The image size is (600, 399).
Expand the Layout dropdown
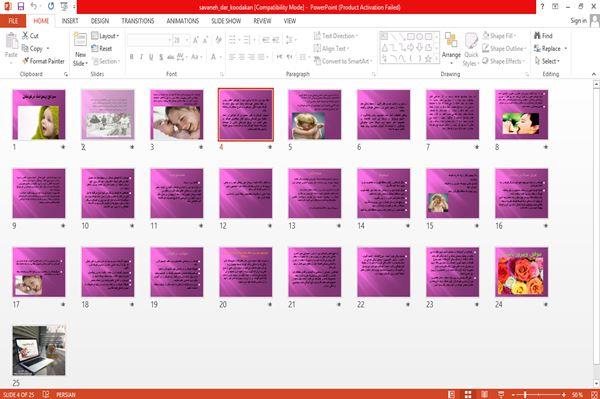(x=105, y=36)
